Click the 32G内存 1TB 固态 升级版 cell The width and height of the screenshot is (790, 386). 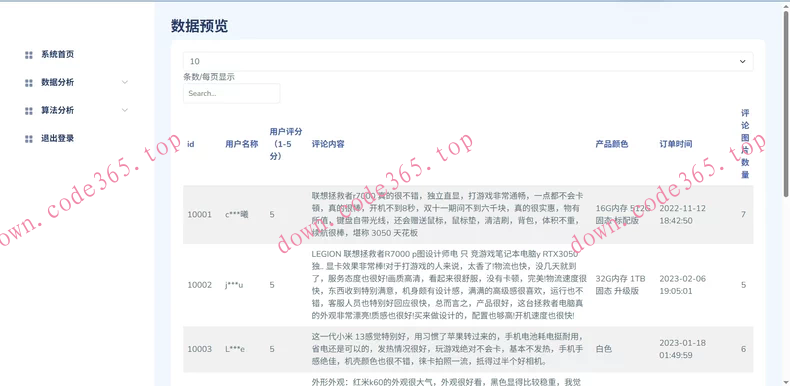(x=621, y=285)
